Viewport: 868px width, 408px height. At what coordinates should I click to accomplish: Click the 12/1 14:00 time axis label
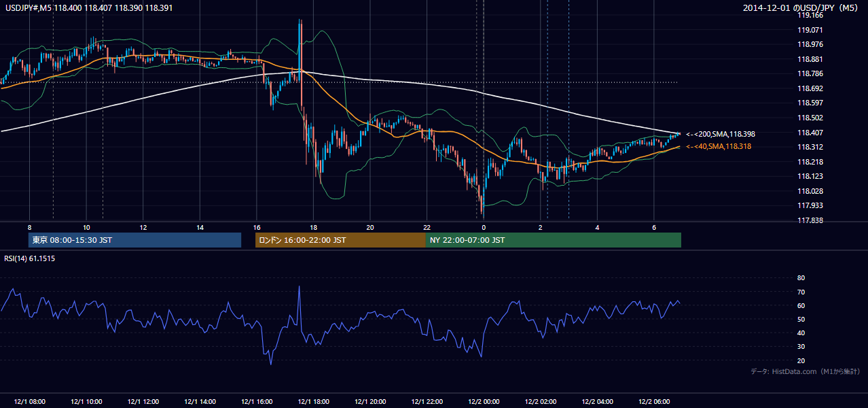tap(200, 402)
